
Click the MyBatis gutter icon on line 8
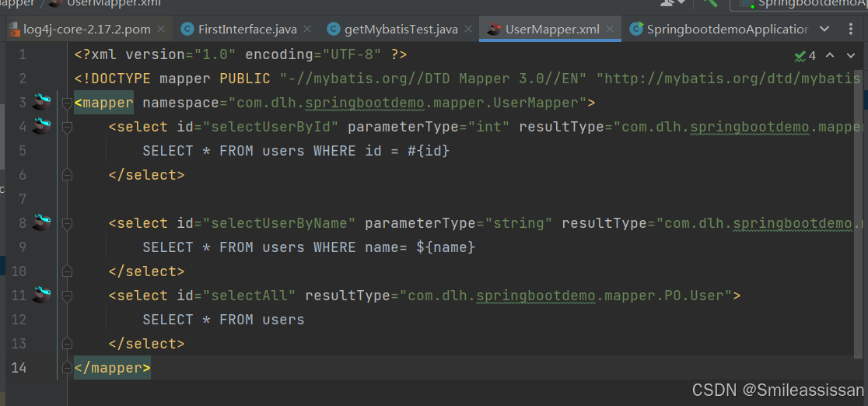(41, 222)
